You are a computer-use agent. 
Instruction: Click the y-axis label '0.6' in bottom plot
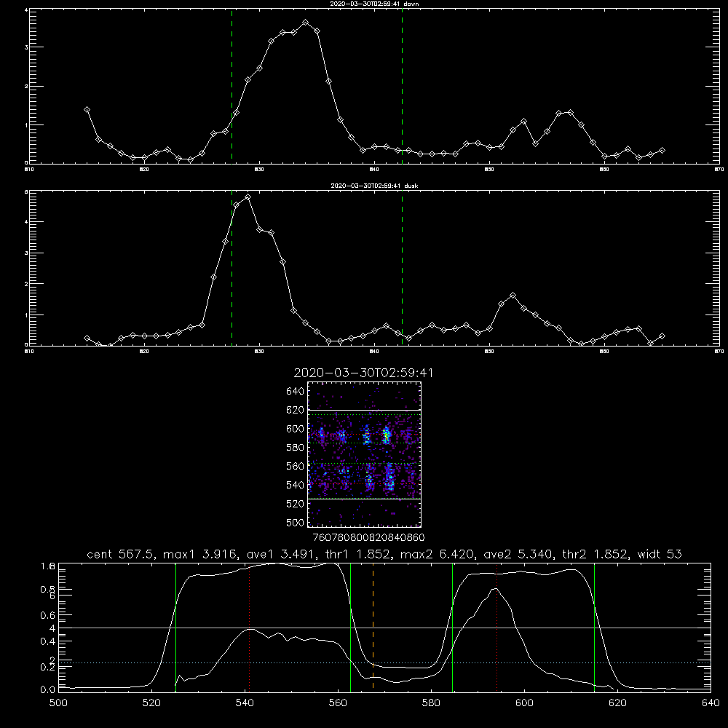pyautogui.click(x=48, y=615)
